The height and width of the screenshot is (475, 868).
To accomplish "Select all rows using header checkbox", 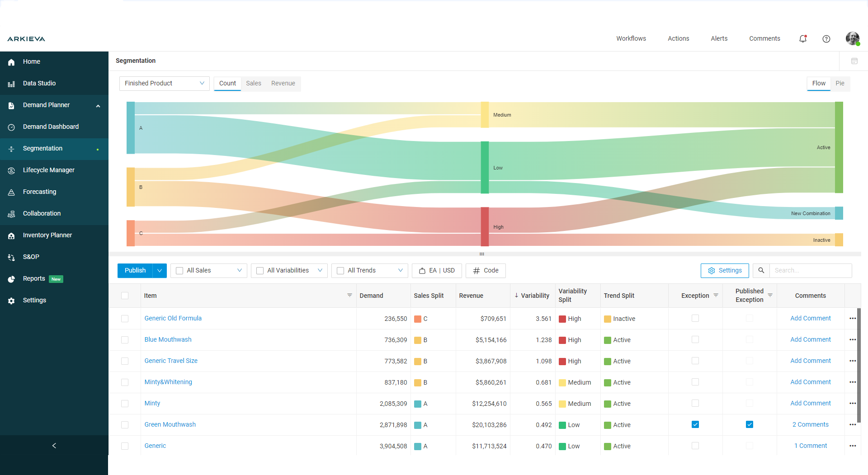I will click(x=125, y=296).
